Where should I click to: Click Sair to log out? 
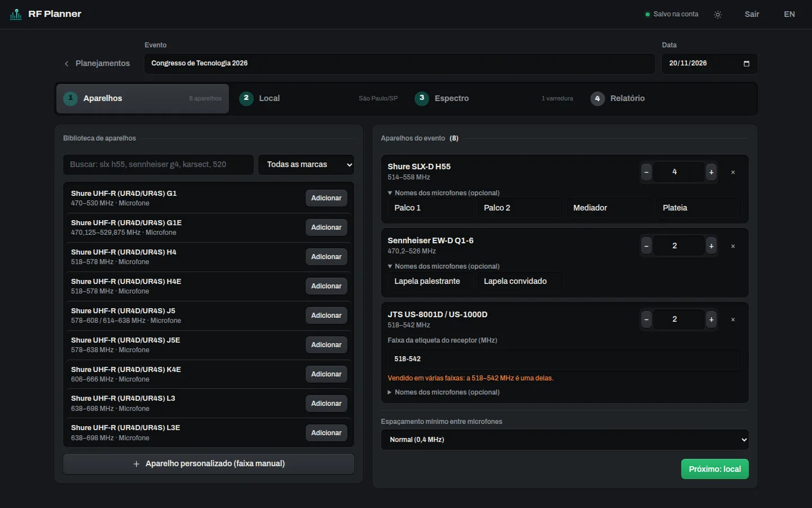click(x=752, y=15)
